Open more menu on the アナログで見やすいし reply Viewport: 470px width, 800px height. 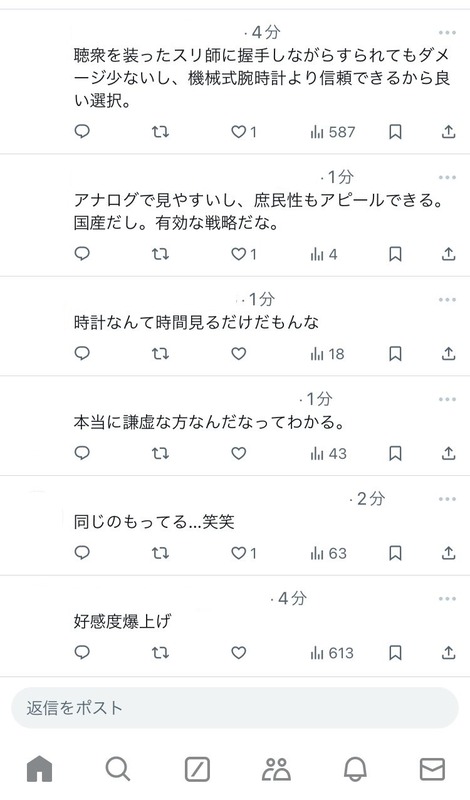pyautogui.click(x=447, y=178)
